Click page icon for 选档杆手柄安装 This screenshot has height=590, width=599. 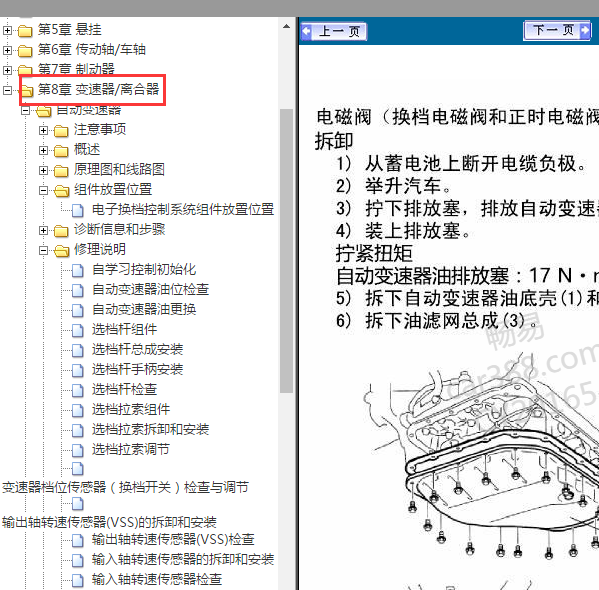click(78, 370)
